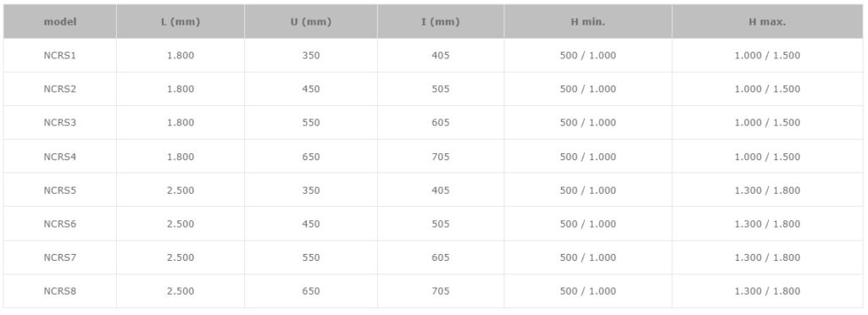The height and width of the screenshot is (315, 868).
Task: Select the NCRS4 model cell
Action: click(x=60, y=157)
